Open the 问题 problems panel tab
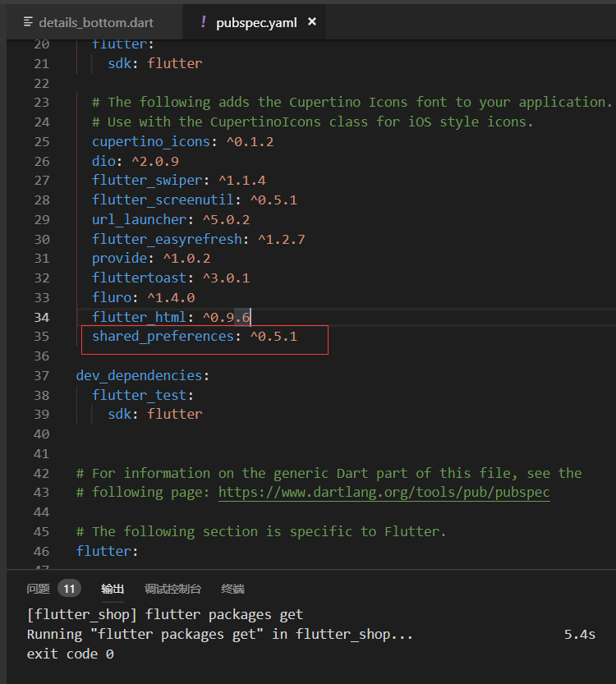This screenshot has height=684, width=616. [38, 589]
